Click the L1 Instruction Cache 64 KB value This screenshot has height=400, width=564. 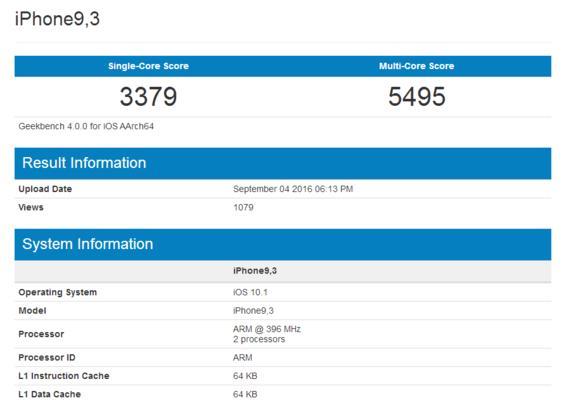[245, 376]
